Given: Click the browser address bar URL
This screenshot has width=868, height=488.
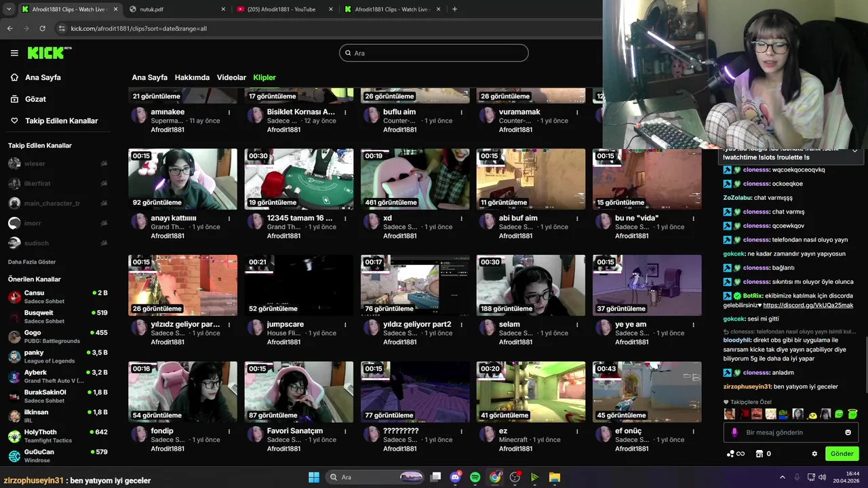Looking at the screenshot, I should pyautogui.click(x=139, y=28).
